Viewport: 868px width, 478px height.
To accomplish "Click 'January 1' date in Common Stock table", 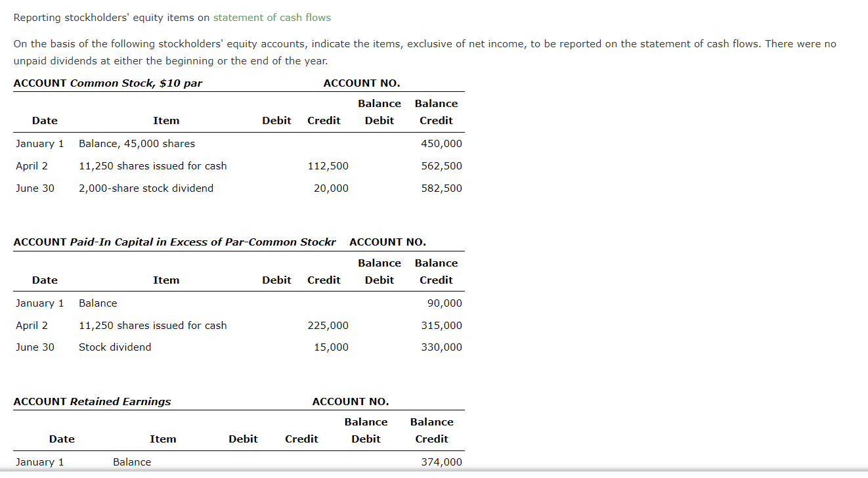I will coord(40,144).
